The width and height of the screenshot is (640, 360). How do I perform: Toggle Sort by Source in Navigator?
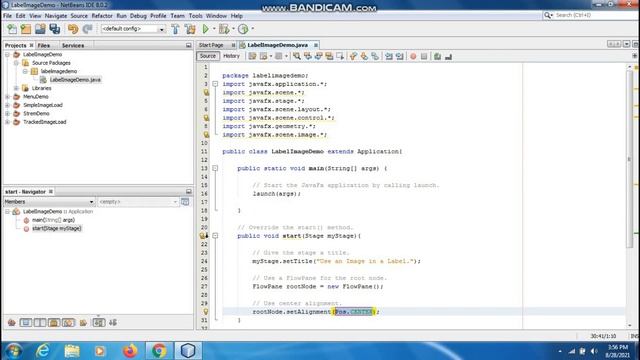tap(113, 322)
